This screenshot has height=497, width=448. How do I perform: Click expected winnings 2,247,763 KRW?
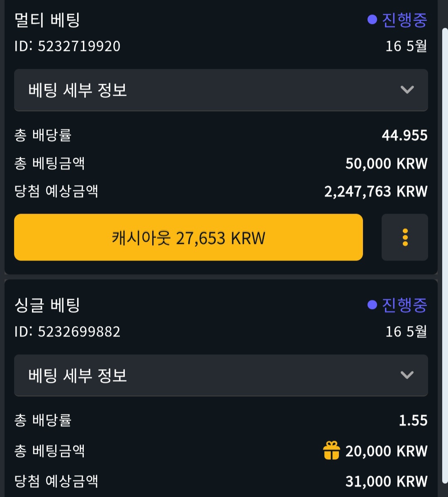point(375,191)
